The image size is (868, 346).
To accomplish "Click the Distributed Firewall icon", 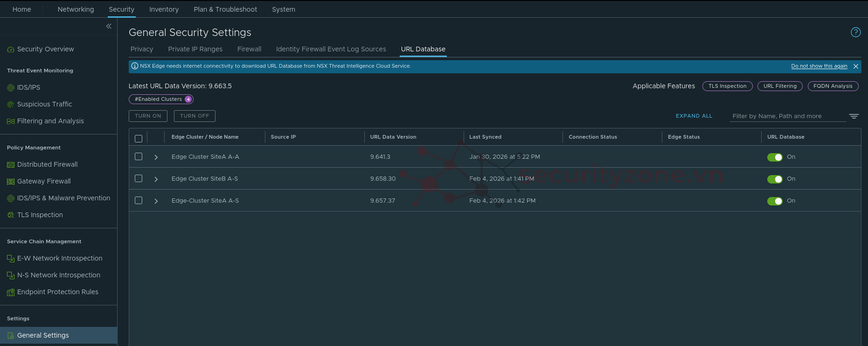I will pyautogui.click(x=11, y=165).
